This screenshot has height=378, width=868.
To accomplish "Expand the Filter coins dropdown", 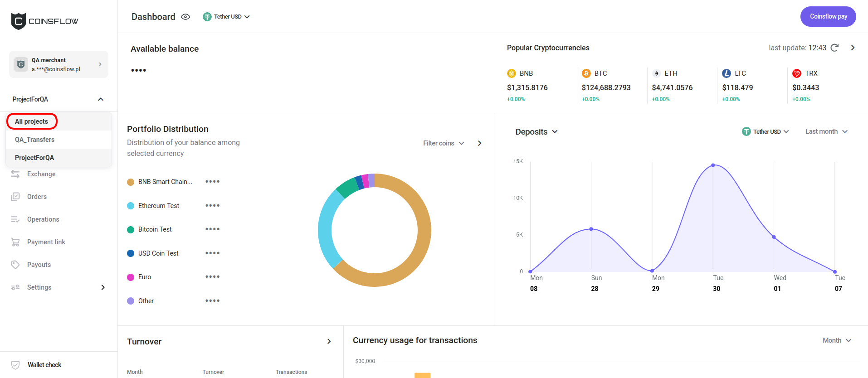I will click(443, 143).
